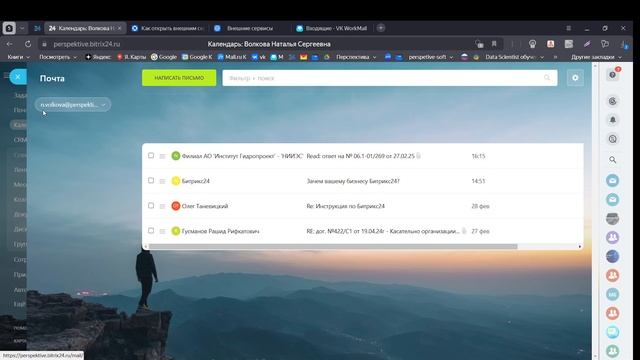This screenshot has height=360, width=640.
Task: Open the lightbulb extension icon in browser toolbar
Action: coord(532,44)
